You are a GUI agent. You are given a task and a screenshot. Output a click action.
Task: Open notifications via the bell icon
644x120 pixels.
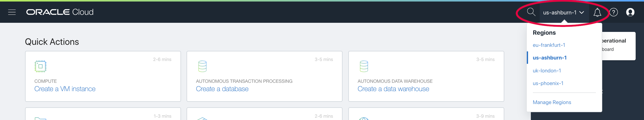point(597,12)
